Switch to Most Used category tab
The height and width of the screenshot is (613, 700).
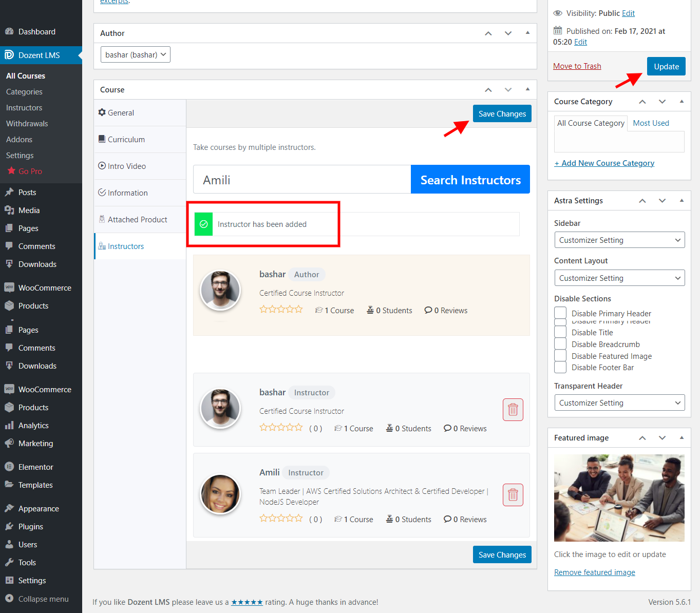(x=651, y=123)
